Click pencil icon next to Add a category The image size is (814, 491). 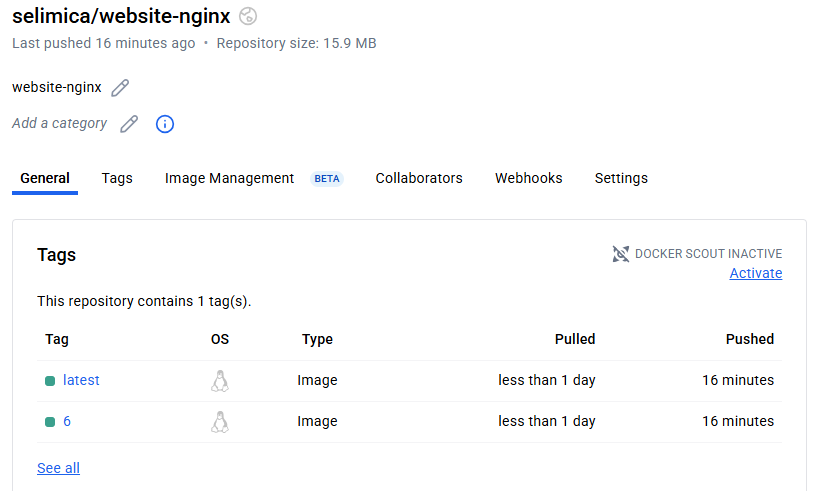tap(129, 124)
